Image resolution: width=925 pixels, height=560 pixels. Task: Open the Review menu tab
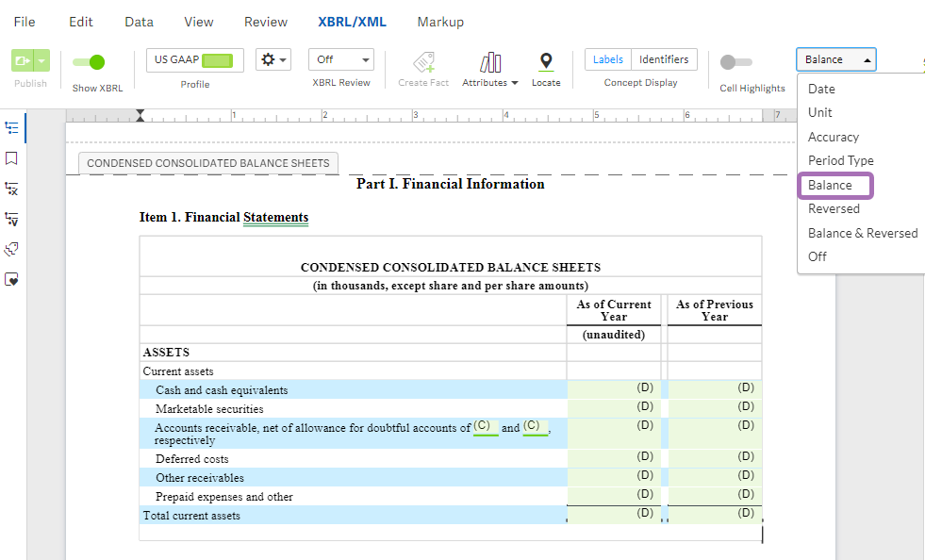click(x=266, y=22)
